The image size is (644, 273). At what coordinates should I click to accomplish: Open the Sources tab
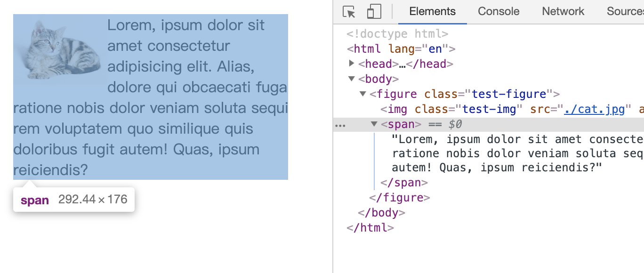625,12
